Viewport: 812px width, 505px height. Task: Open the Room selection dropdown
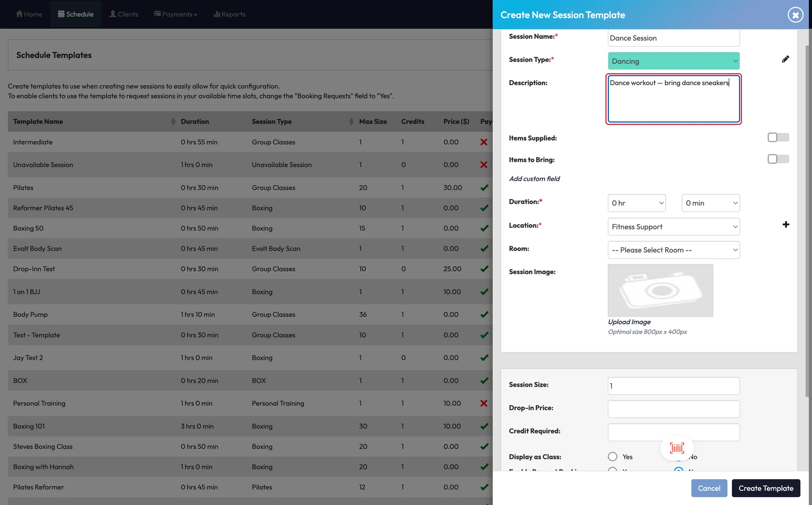point(673,250)
